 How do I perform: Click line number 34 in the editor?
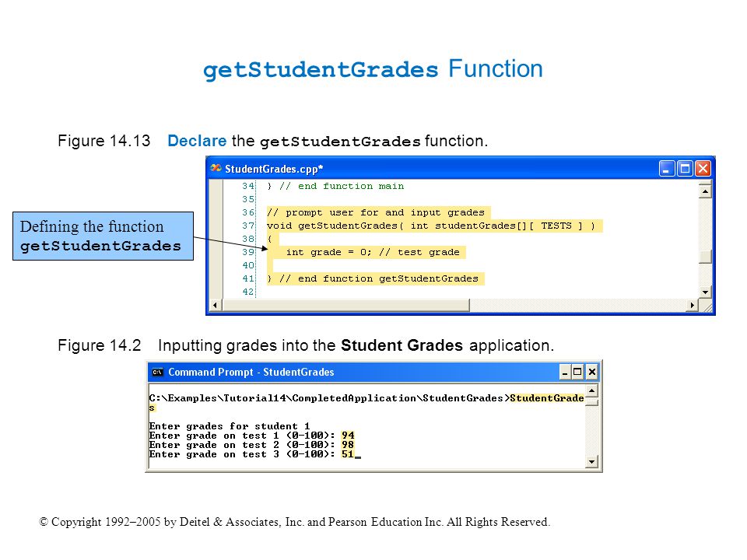pos(248,186)
